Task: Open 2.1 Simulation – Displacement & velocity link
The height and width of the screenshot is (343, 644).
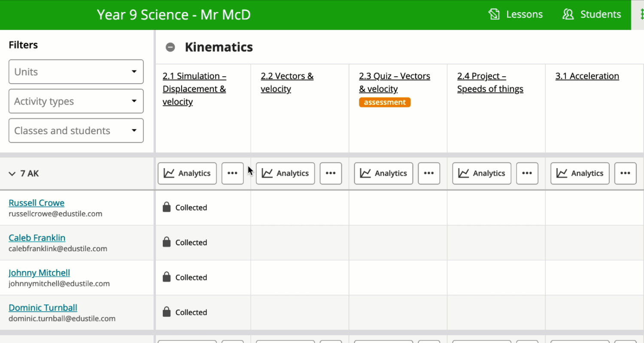Action: click(x=194, y=89)
